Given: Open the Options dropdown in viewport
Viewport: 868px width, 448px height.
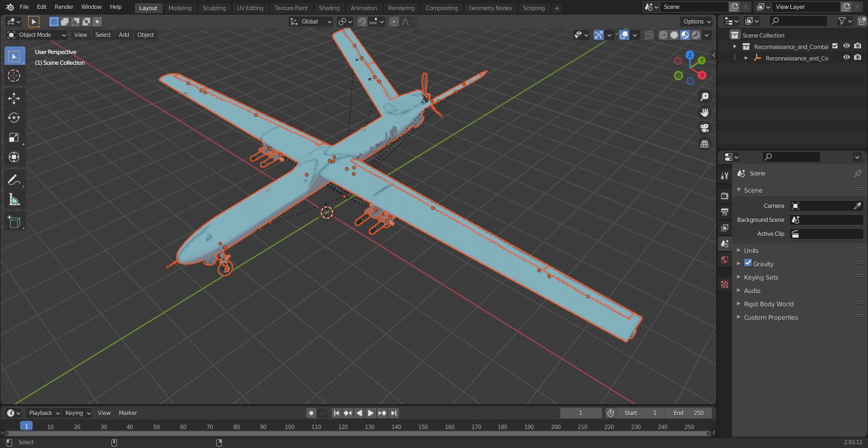Looking at the screenshot, I should coord(698,22).
